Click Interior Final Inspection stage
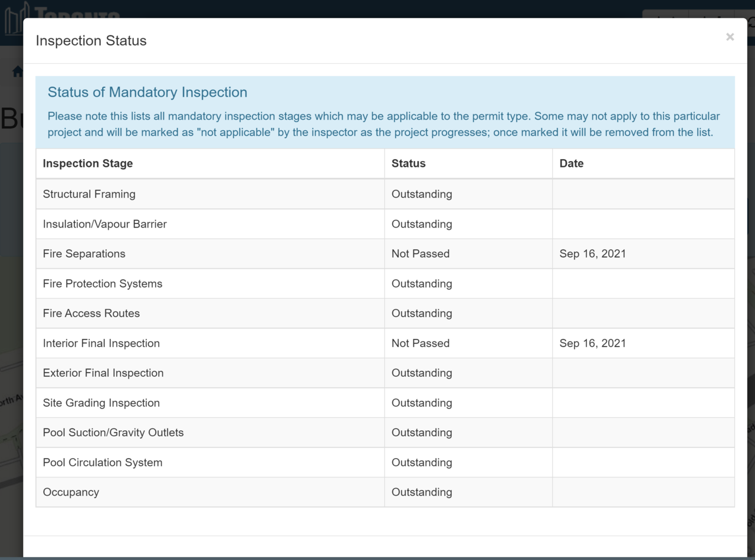 (101, 343)
